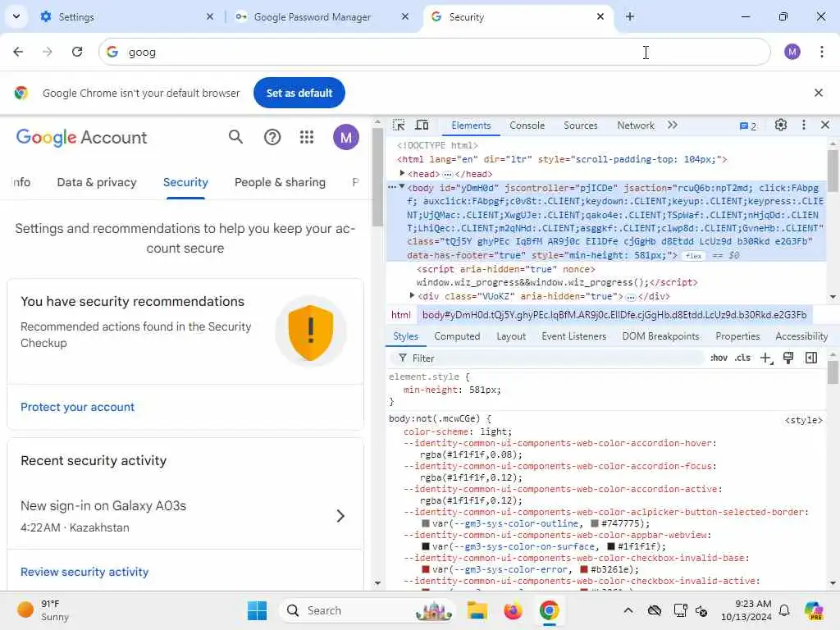Open the DevTools customize three-dot menu
Viewport: 840px width, 630px height.
coord(804,126)
